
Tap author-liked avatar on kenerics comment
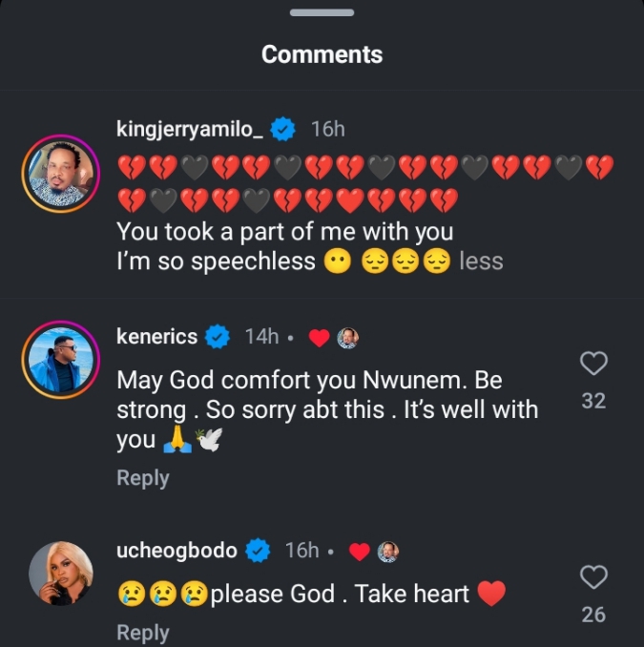click(348, 338)
